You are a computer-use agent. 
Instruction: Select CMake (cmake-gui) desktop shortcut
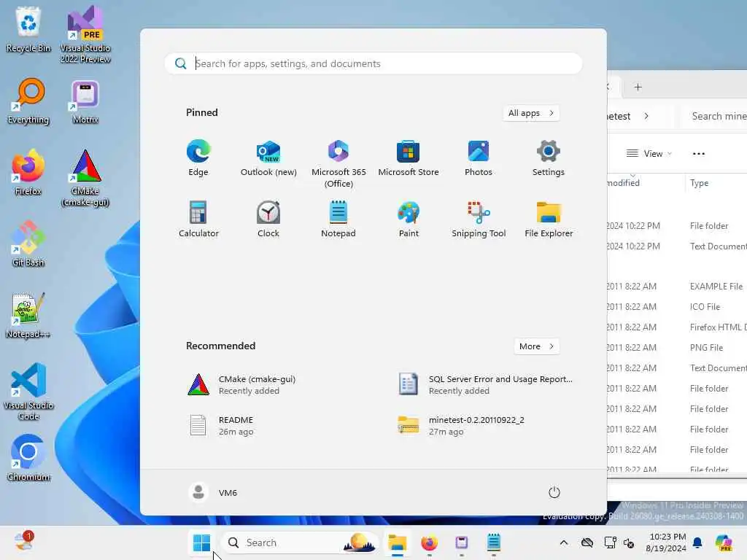[85, 178]
